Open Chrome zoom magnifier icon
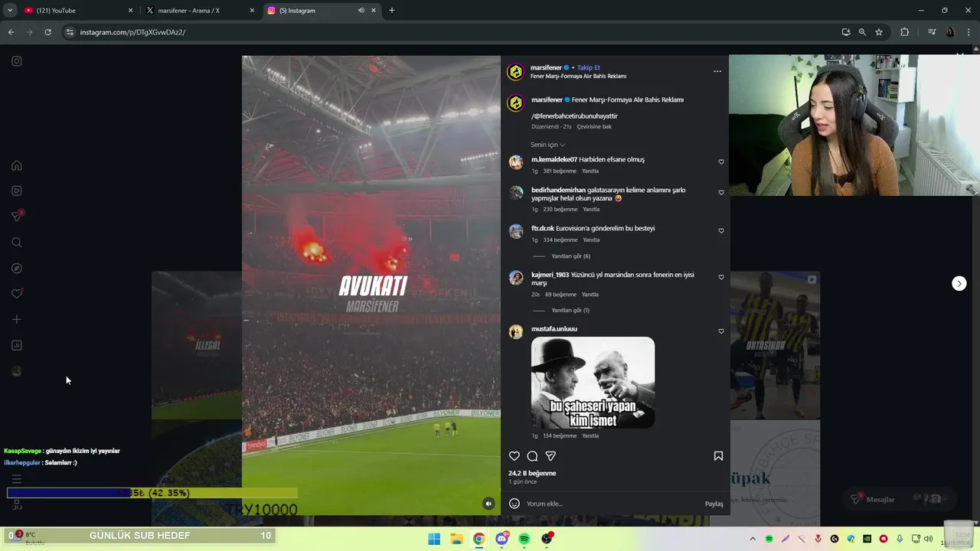 862,32
